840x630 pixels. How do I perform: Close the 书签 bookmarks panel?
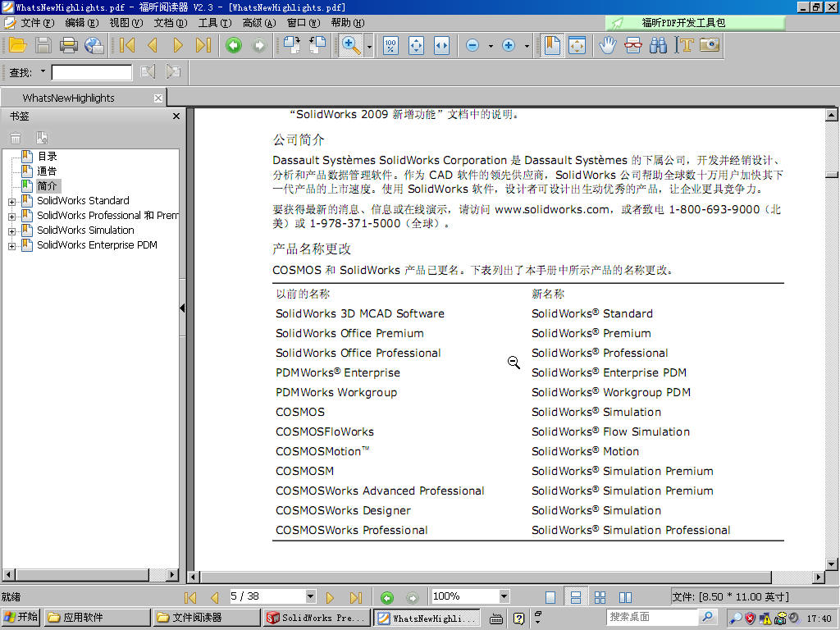tap(176, 116)
